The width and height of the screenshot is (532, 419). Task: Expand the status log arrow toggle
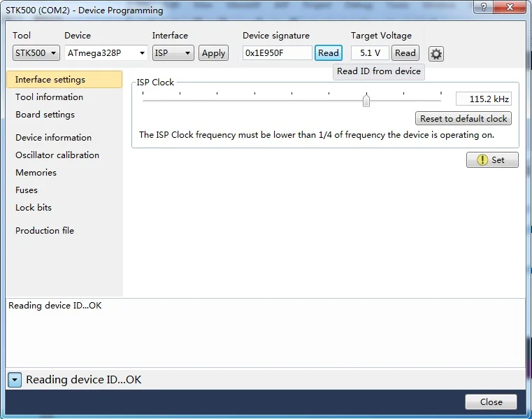point(15,380)
